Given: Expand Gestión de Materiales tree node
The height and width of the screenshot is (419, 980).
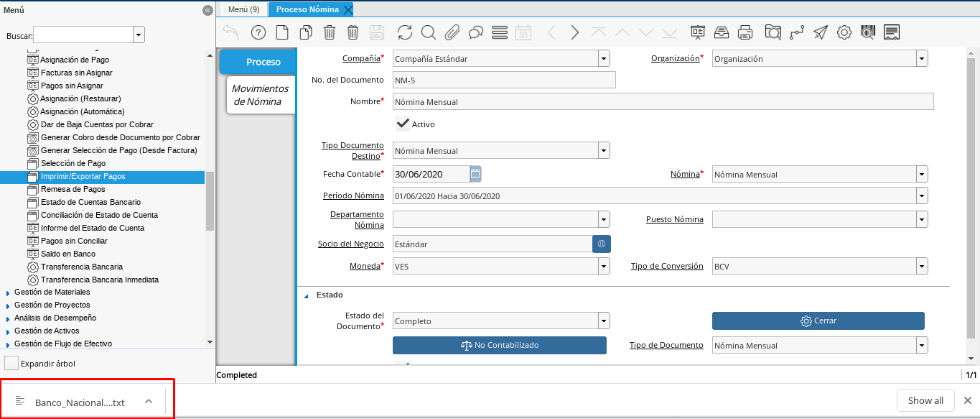Looking at the screenshot, I should [8, 293].
